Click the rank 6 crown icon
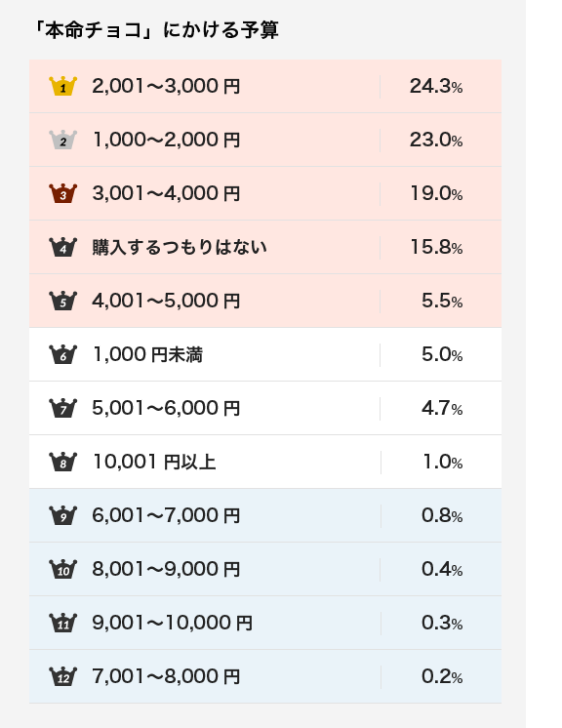This screenshot has height=728, width=562. click(63, 354)
